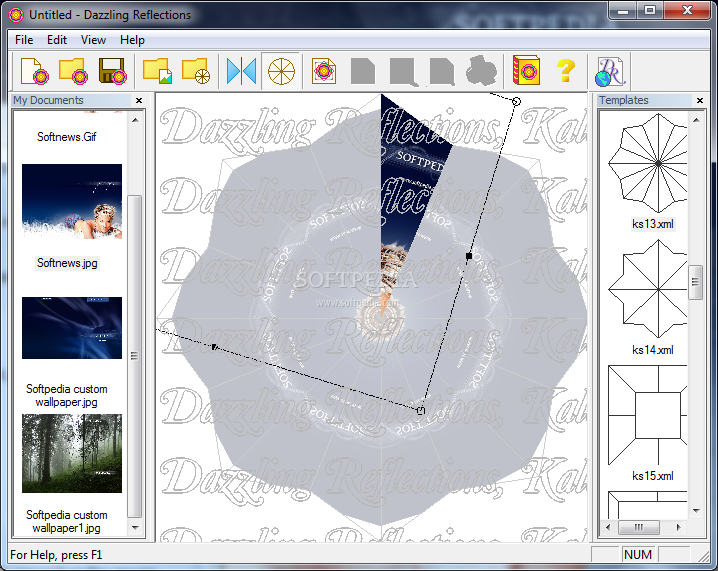Minimize the Dazzling Reflections window
Viewport: 718px width, 571px height.
pyautogui.click(x=623, y=10)
